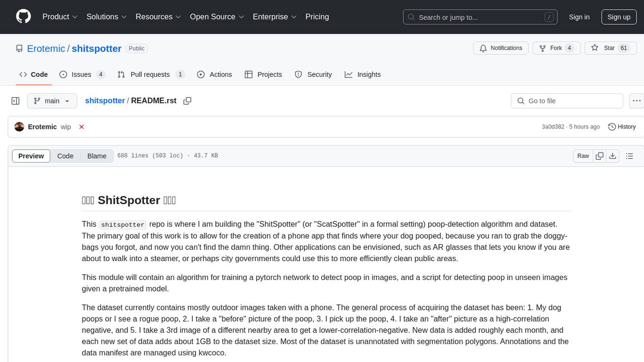
Task: Click the Pull requests count badge 1
Action: (180, 74)
